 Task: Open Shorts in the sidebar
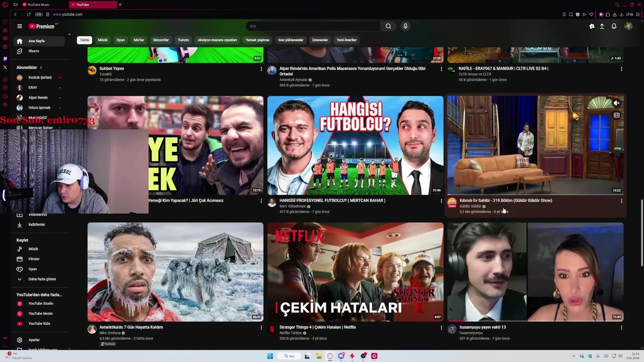click(40, 51)
